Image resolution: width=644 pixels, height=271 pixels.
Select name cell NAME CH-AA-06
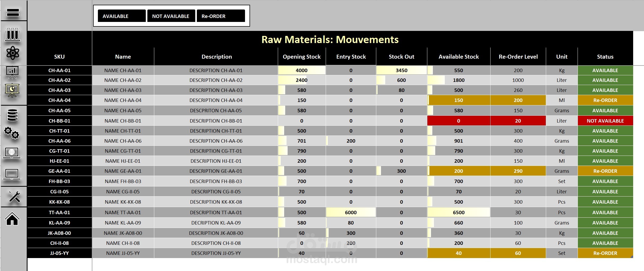[x=123, y=141]
